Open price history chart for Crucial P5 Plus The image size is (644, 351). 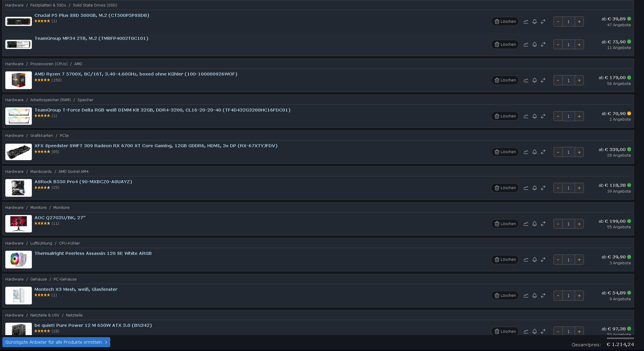526,22
